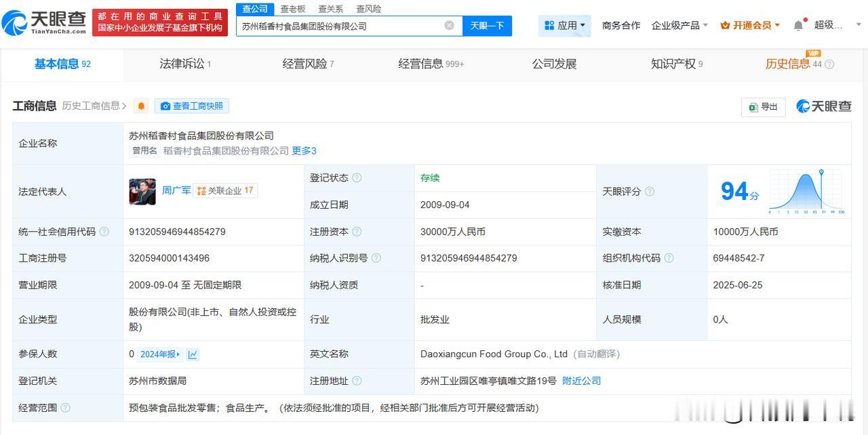Click the TianYanCha logo at top left
This screenshot has height=435, width=868.
tap(44, 22)
